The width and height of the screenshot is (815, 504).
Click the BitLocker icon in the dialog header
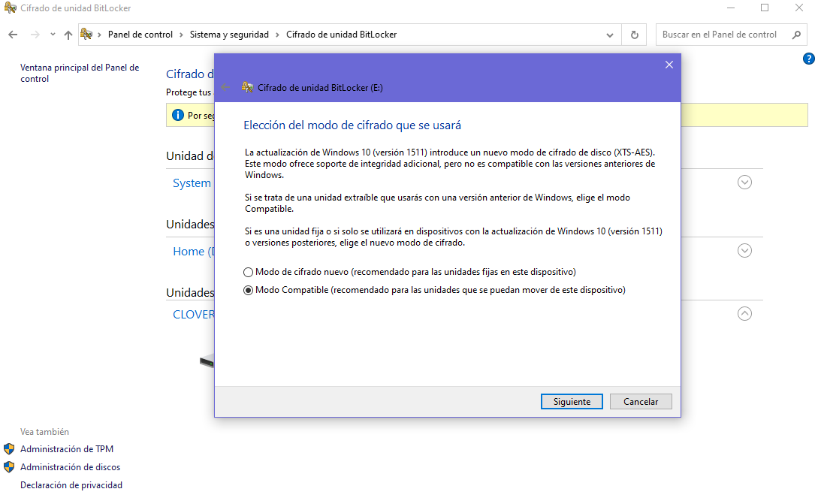point(247,87)
